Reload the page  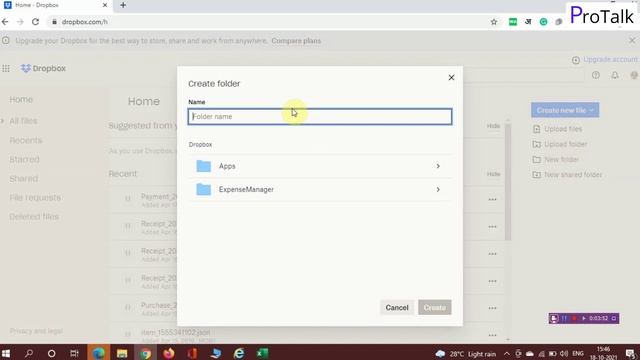point(36,22)
